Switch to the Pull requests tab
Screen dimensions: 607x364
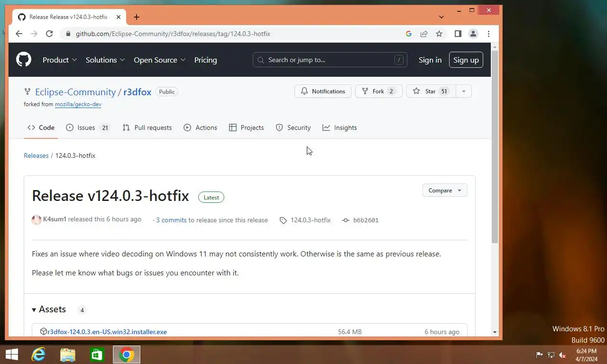pyautogui.click(x=147, y=127)
